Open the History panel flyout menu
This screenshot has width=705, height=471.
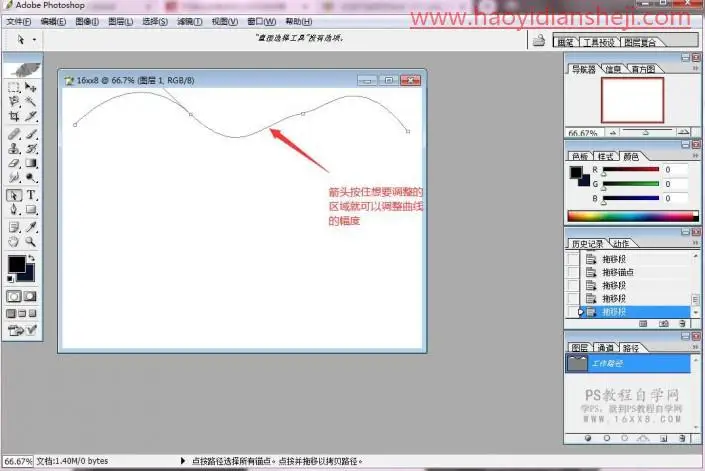point(696,243)
